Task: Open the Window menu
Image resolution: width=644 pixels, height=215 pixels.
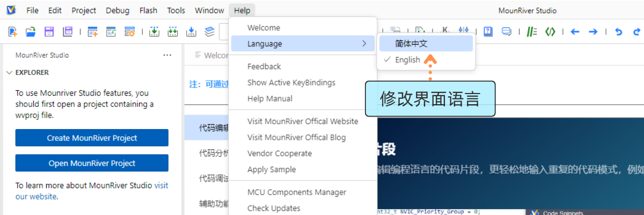Action: pyautogui.click(x=209, y=10)
